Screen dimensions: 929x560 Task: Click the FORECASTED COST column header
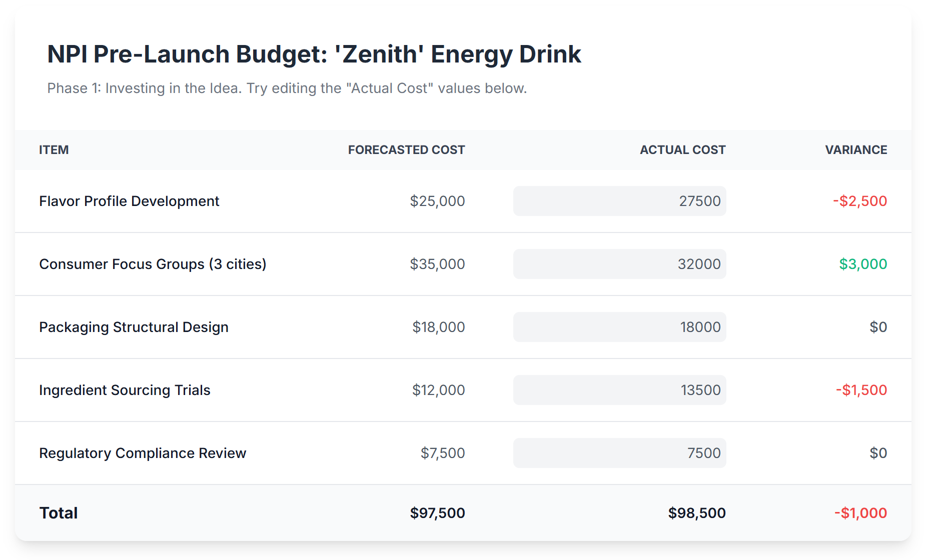point(406,150)
